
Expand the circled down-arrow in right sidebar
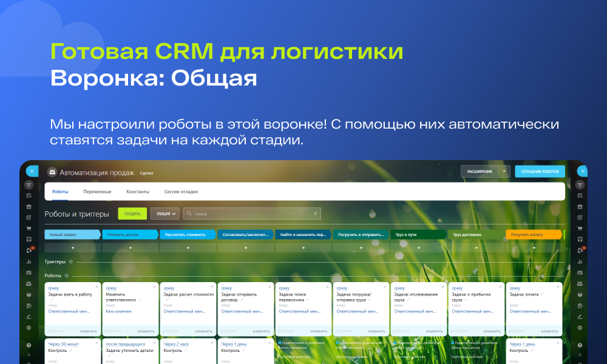(x=580, y=328)
